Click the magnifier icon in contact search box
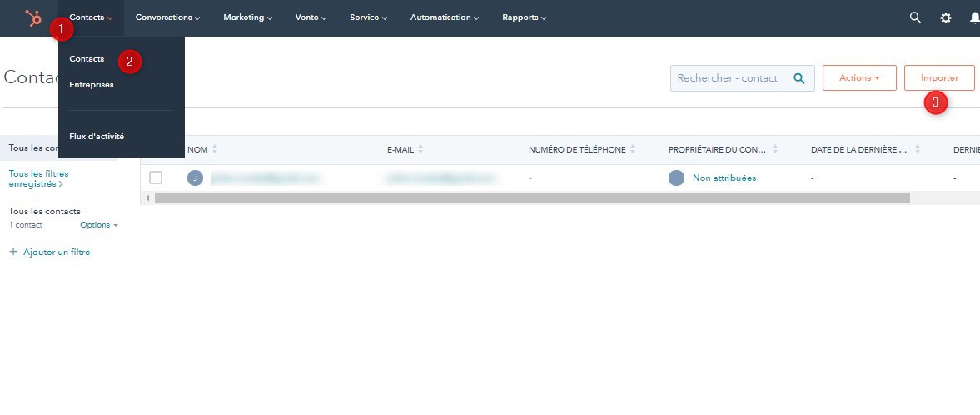The height and width of the screenshot is (415, 980). [798, 78]
